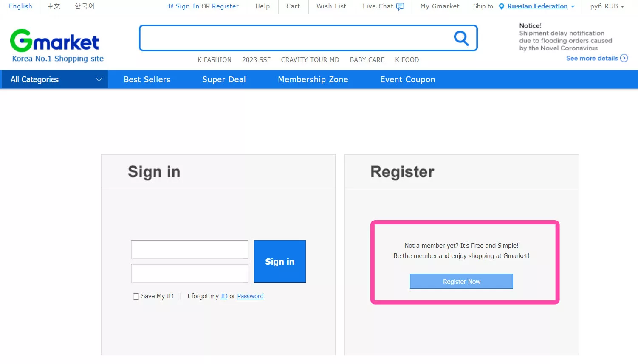Open the Help link
638x364 pixels.
[x=263, y=6]
